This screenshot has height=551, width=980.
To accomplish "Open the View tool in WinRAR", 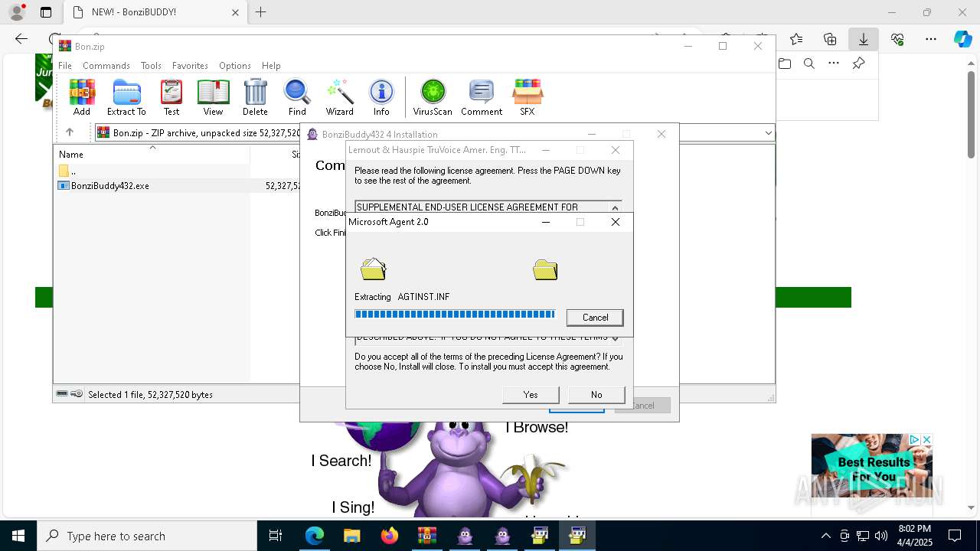I will tap(213, 97).
